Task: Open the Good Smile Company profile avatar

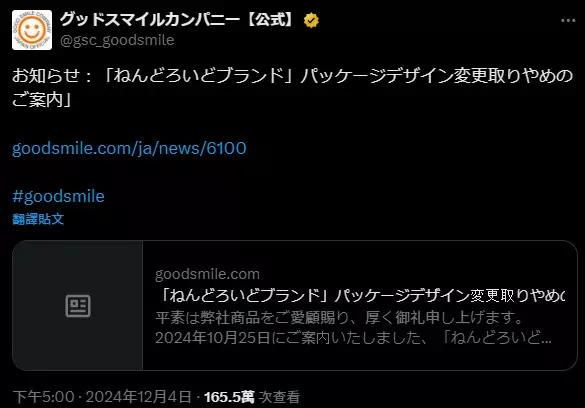Action: point(32,30)
